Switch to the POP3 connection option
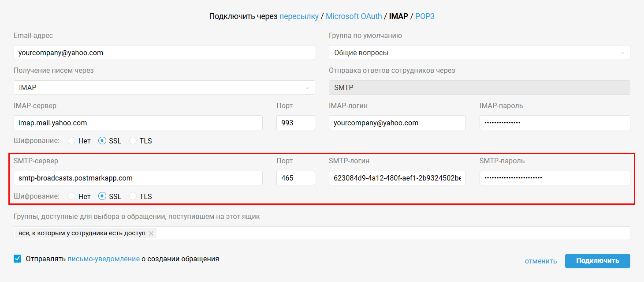Screen dimensions: 644x282 425,16
